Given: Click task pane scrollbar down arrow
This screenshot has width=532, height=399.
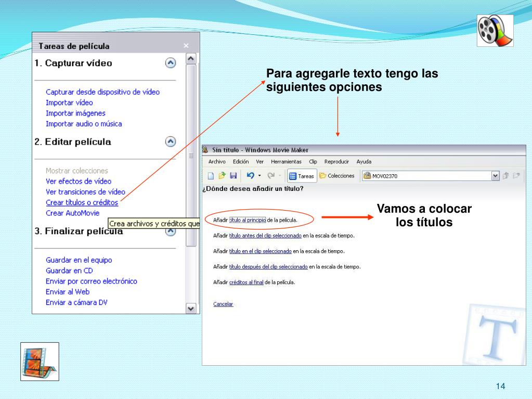Looking at the screenshot, I should click(191, 308).
